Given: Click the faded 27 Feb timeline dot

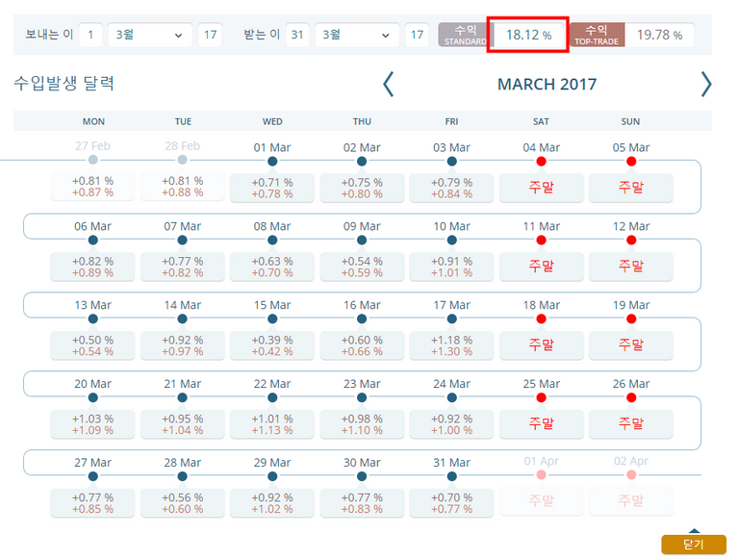Looking at the screenshot, I should [x=92, y=160].
